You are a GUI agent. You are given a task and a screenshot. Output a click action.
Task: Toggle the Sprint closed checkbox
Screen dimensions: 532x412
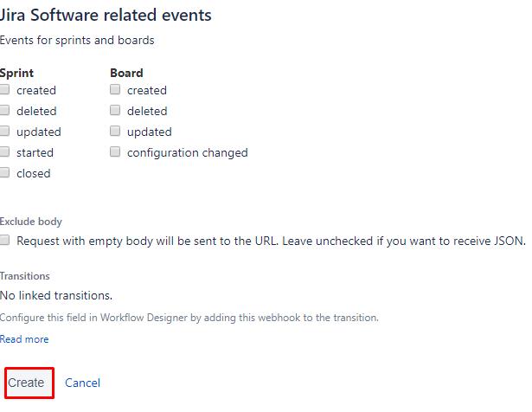(4, 172)
